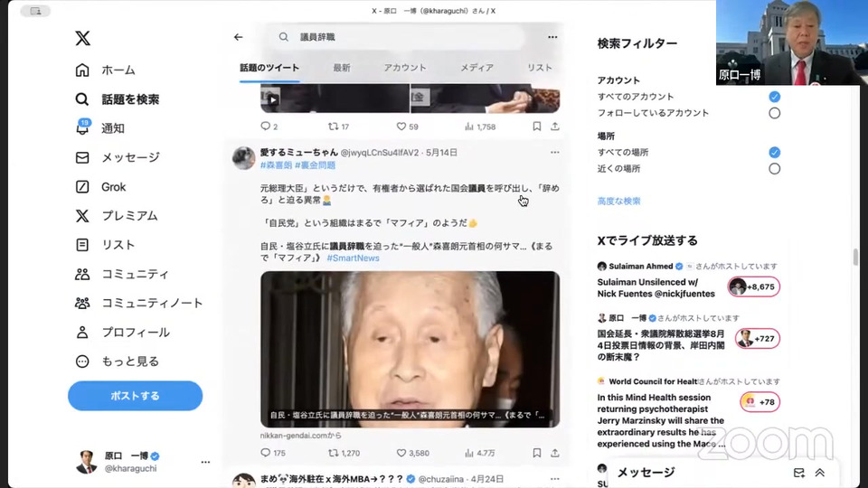Reply to the top tweet with 2 replies
Screen dimensions: 868x488
(269, 127)
